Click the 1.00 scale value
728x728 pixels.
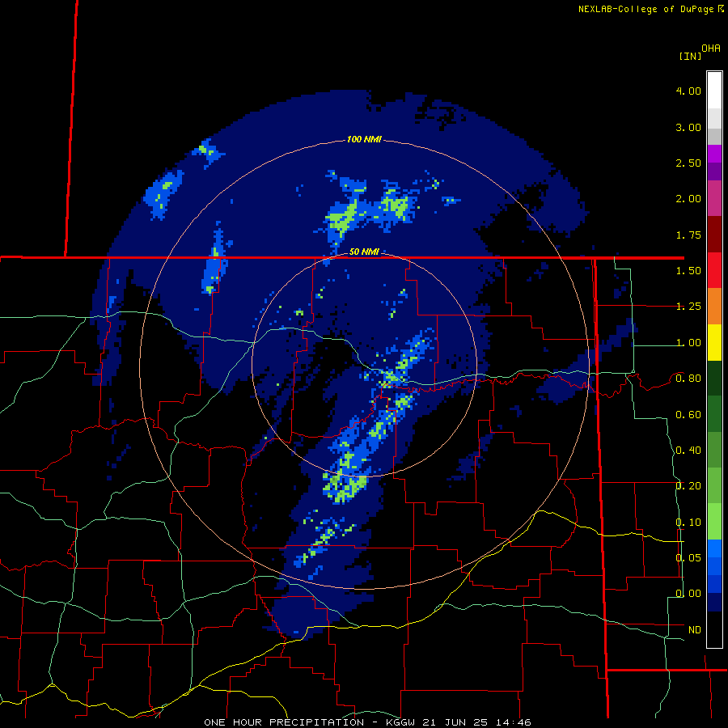point(688,343)
